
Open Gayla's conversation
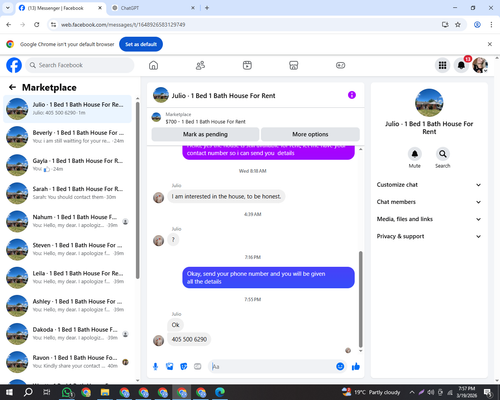click(67, 165)
